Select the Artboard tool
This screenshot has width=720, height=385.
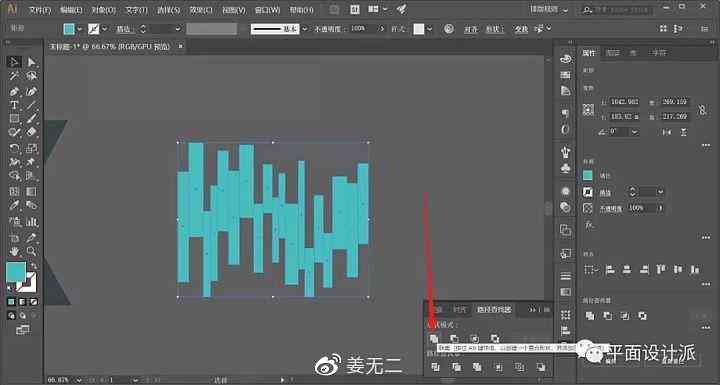tap(14, 238)
